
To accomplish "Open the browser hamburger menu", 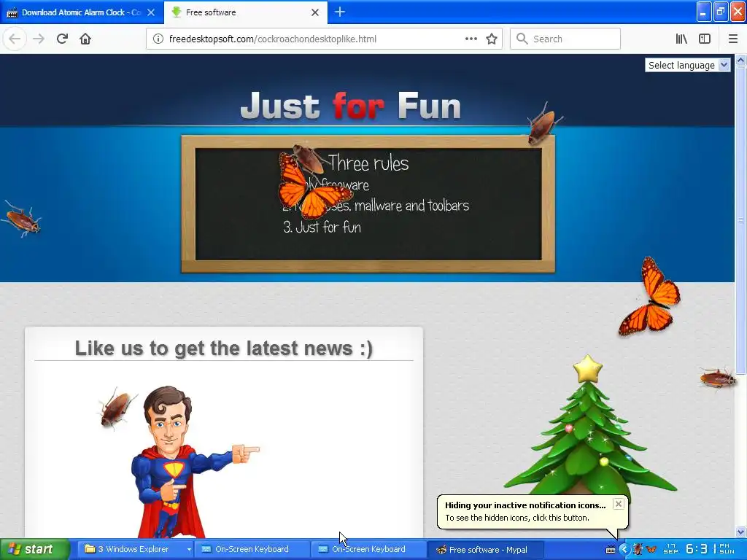I will pos(733,39).
